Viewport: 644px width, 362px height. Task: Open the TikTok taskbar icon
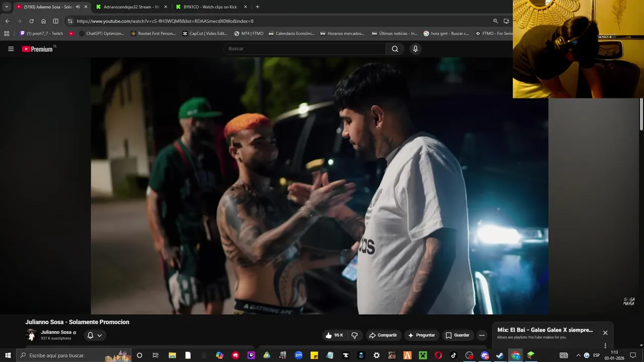[x=453, y=355]
